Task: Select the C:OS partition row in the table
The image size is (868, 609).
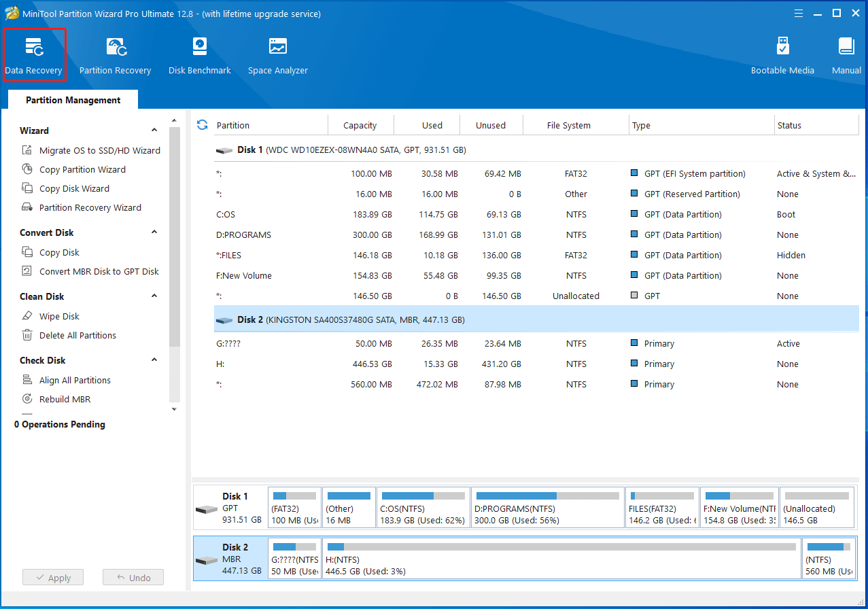Action: 536,214
